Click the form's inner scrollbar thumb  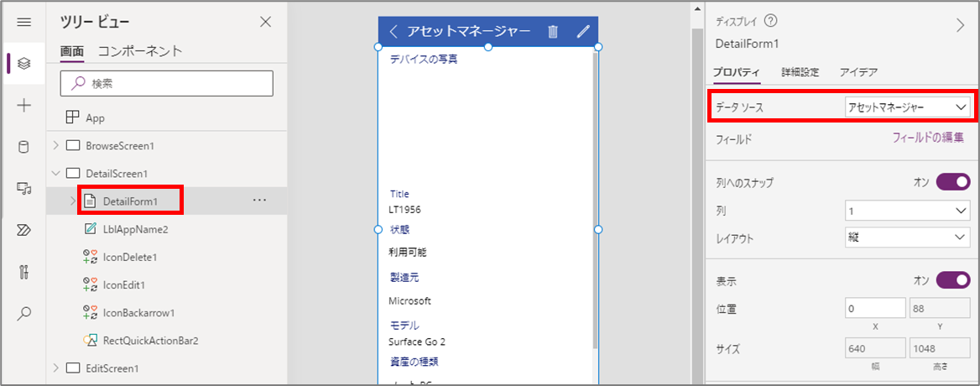click(x=595, y=200)
